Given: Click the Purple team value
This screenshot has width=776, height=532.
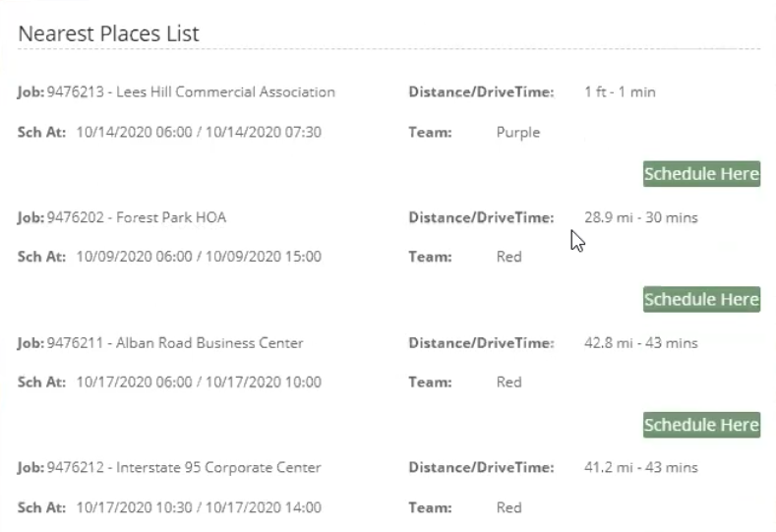Looking at the screenshot, I should [517, 133].
